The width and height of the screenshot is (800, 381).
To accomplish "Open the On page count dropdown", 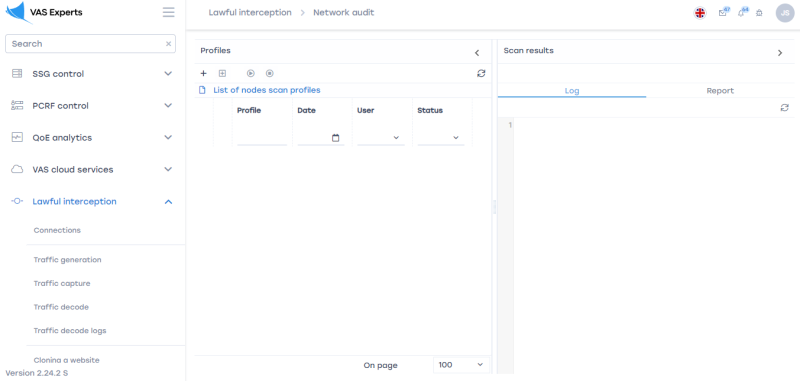I will pos(461,365).
